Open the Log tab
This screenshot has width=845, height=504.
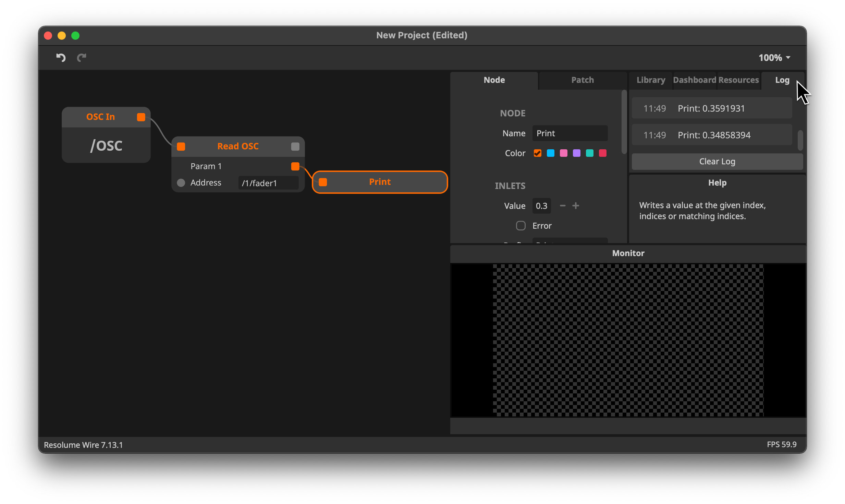click(782, 80)
